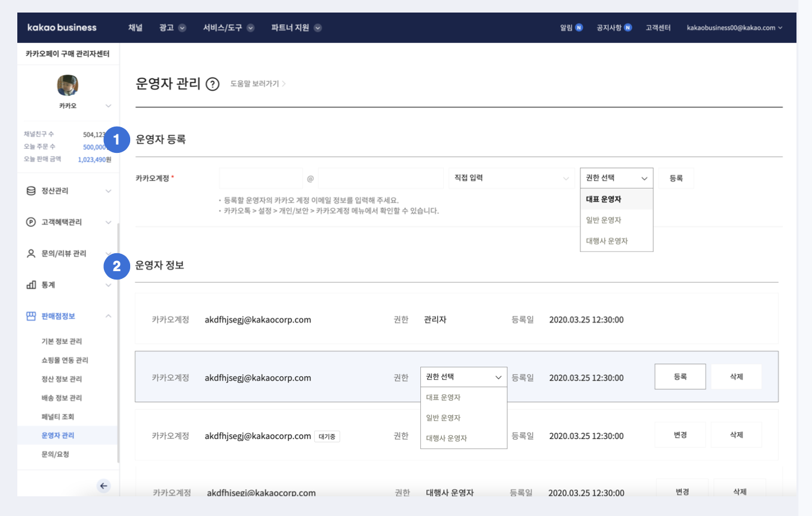Image resolution: width=812 pixels, height=516 pixels.
Task: Open the kakaobusiness00@kakao.com account dropdown
Action: tap(734, 27)
